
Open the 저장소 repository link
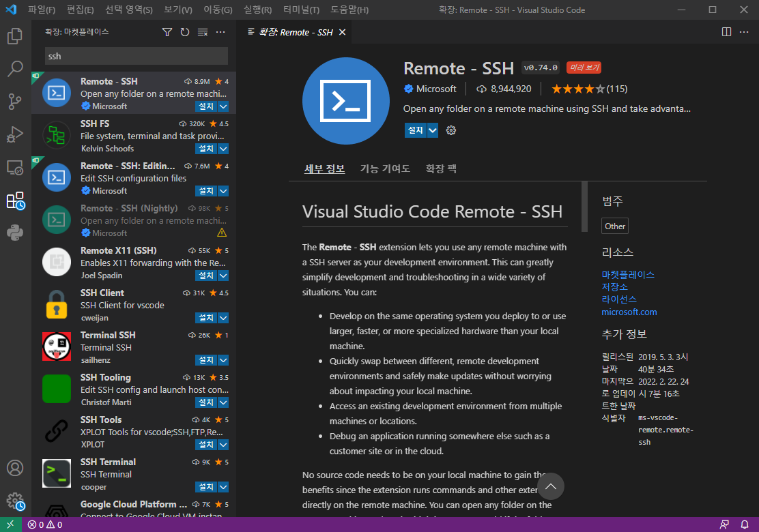614,286
